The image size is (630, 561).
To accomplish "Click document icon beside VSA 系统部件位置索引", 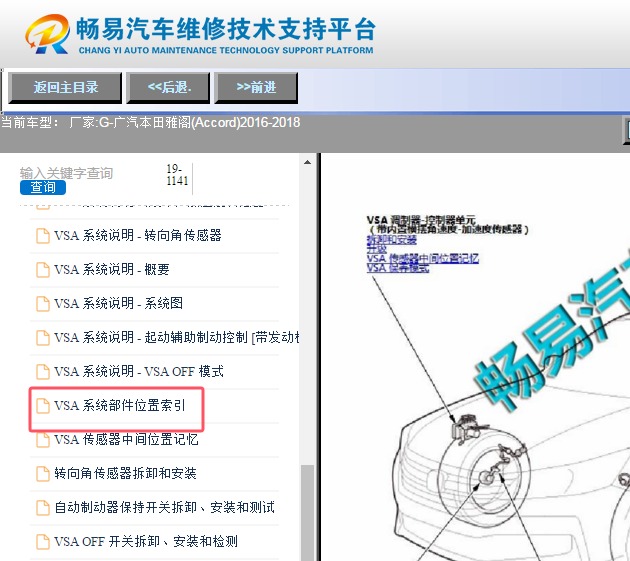I will coord(43,406).
